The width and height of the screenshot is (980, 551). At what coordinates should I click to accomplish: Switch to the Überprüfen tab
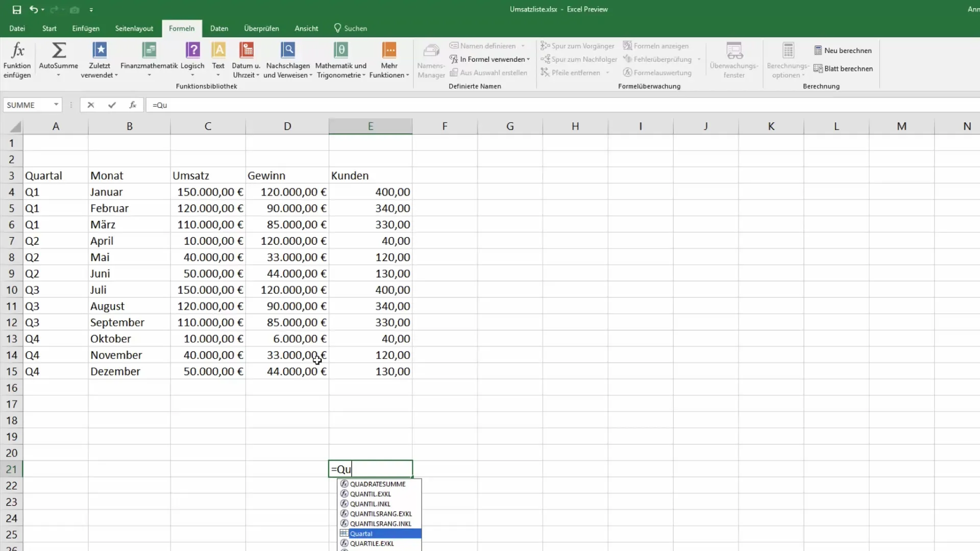[261, 29]
